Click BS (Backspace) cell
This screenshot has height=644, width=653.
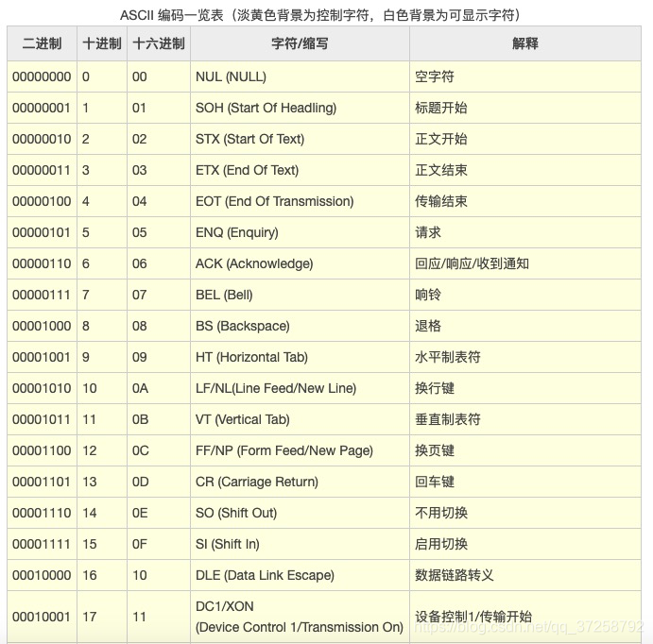tap(300, 326)
